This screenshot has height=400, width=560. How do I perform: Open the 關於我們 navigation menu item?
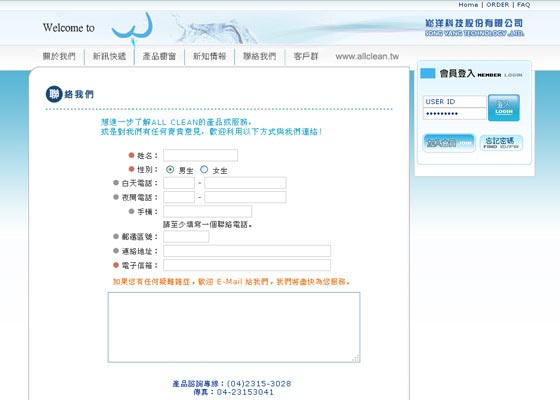[59, 56]
